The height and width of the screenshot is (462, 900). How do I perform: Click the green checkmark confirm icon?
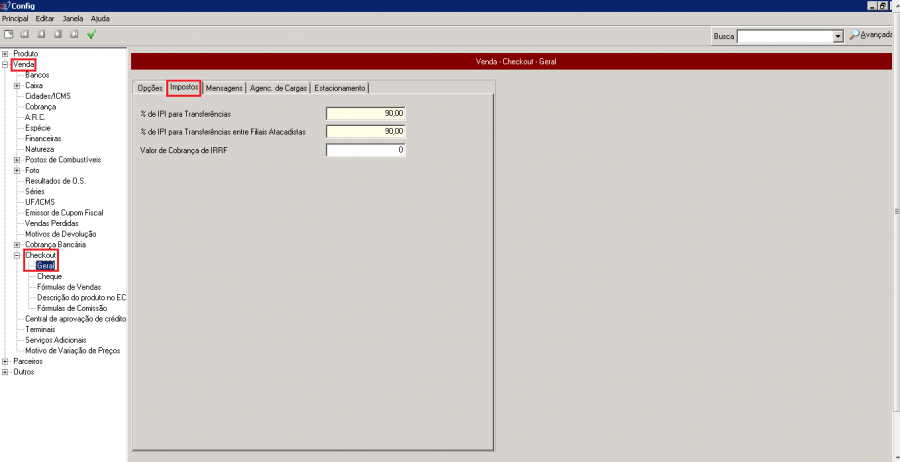click(x=91, y=34)
